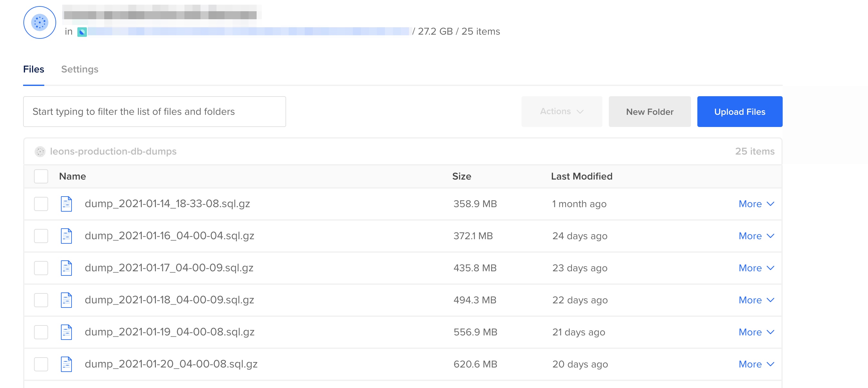Select the Files tab

[x=33, y=69]
